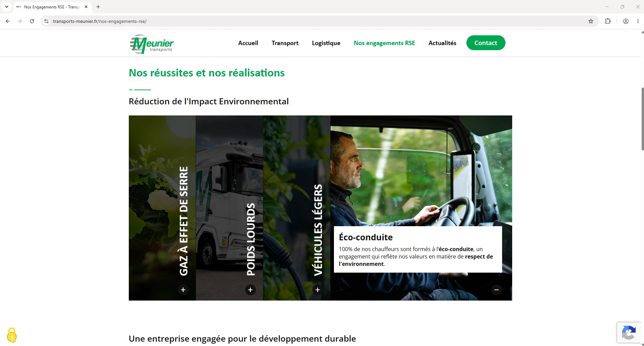The height and width of the screenshot is (346, 644).
Task: Open the browser extensions puzzle icon
Action: (608, 21)
